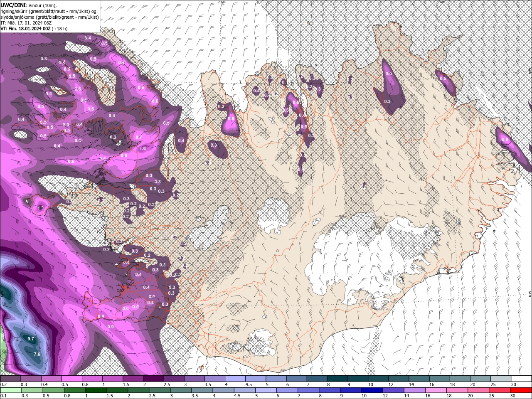Click the white snow-scale swatch after 30
The image size is (532, 399).
tap(522, 379)
